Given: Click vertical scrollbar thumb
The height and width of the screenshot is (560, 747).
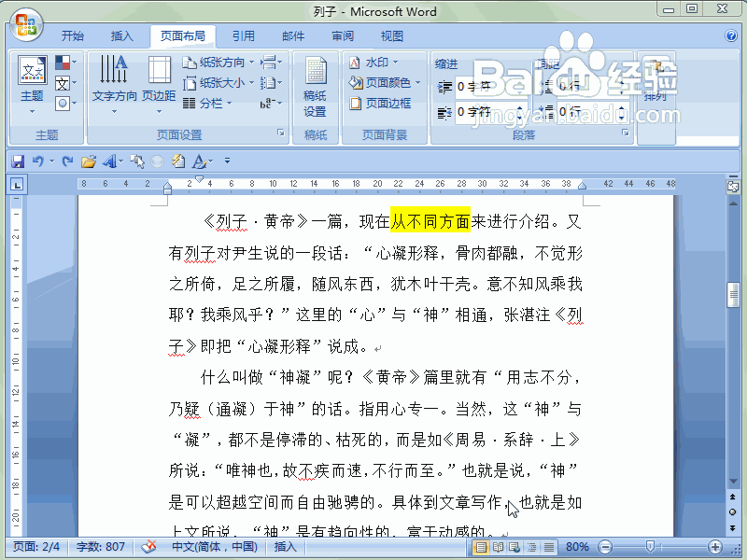Looking at the screenshot, I should tap(733, 295).
